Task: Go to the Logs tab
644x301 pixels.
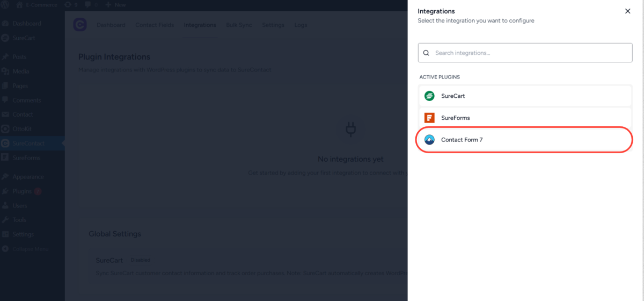Action: tap(301, 25)
